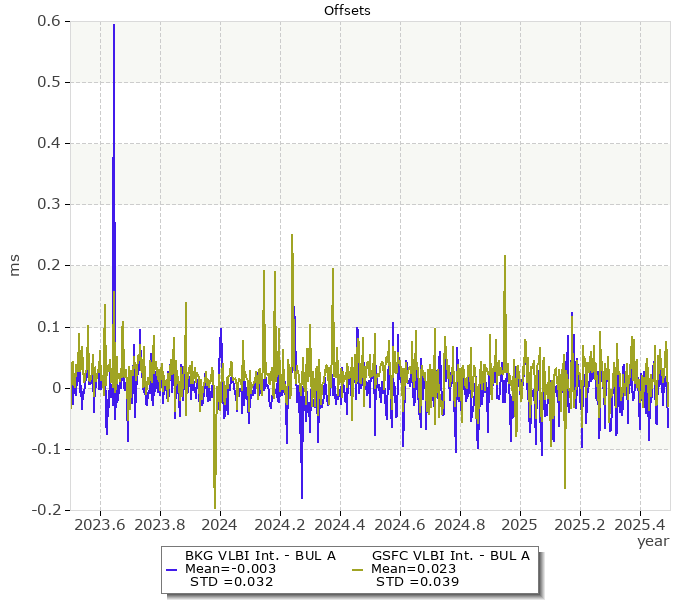The width and height of the screenshot is (700, 600).
Task: Click the 0.5 y-axis tick label
Action: pyautogui.click(x=49, y=82)
